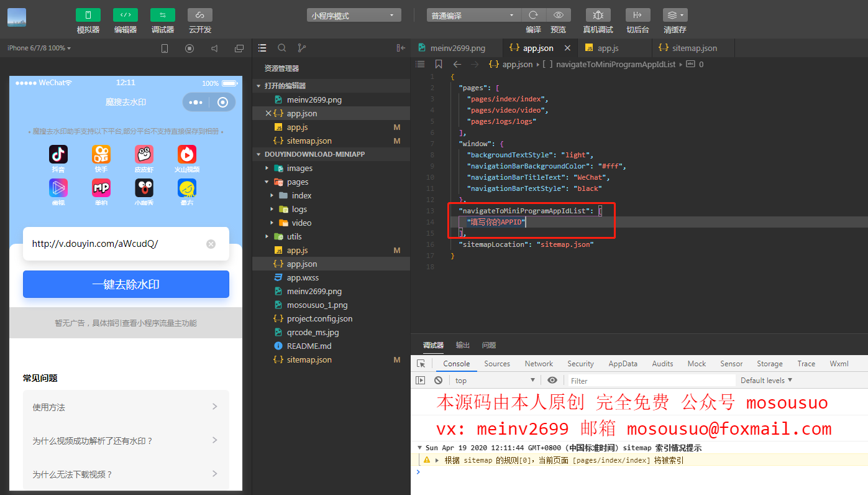Open the top context dropdown in console
The width and height of the screenshot is (868, 495).
pos(495,380)
